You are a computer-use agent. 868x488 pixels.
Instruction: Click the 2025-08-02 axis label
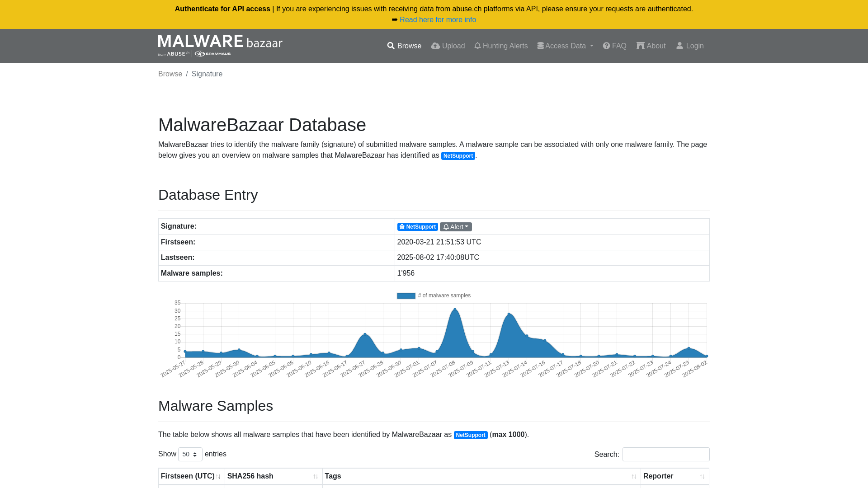click(x=694, y=369)
